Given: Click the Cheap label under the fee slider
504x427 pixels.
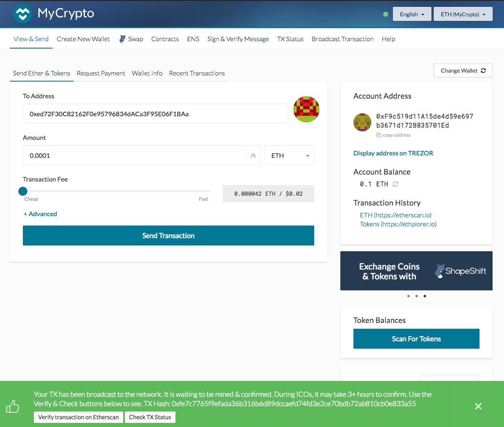Looking at the screenshot, I should (x=31, y=199).
